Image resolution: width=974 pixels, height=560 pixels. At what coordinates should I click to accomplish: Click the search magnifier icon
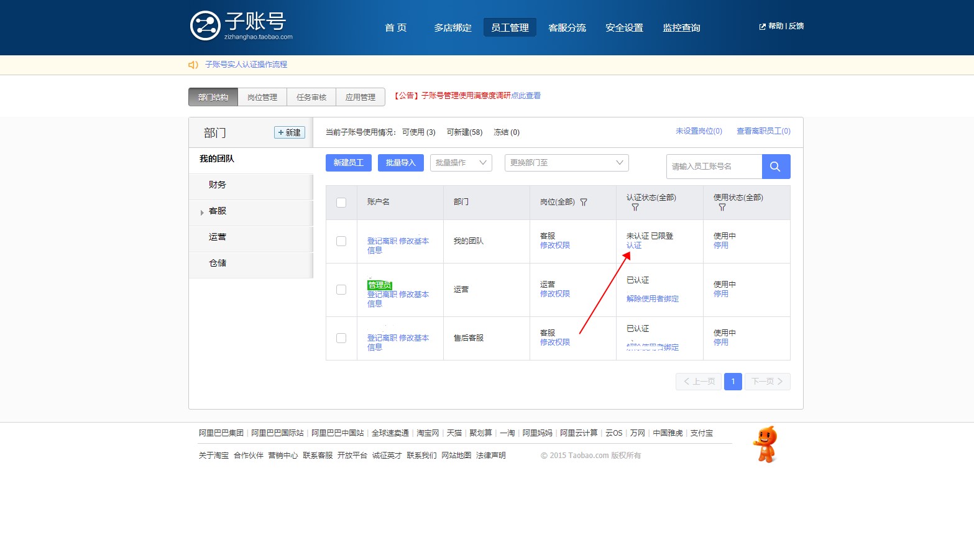775,167
